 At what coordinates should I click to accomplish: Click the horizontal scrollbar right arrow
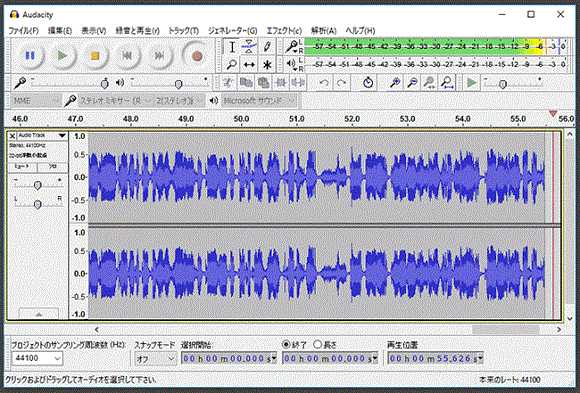(x=559, y=329)
